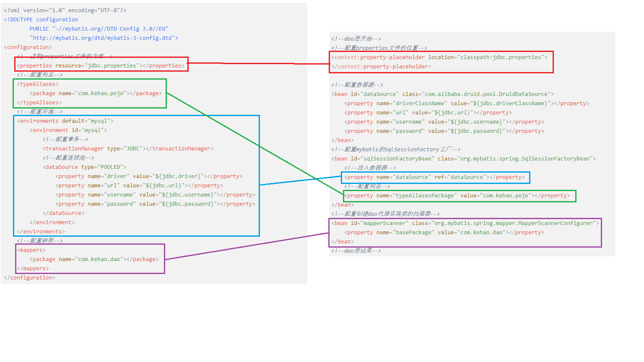
Task: Click the xml version="1.0" declaration line
Action: click(x=65, y=10)
